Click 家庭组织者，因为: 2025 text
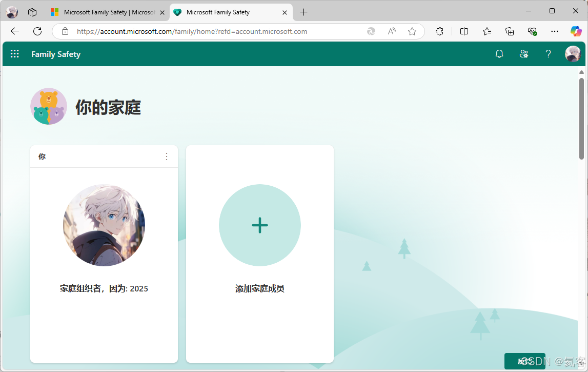Screen dimensions: 588x372 104,289
